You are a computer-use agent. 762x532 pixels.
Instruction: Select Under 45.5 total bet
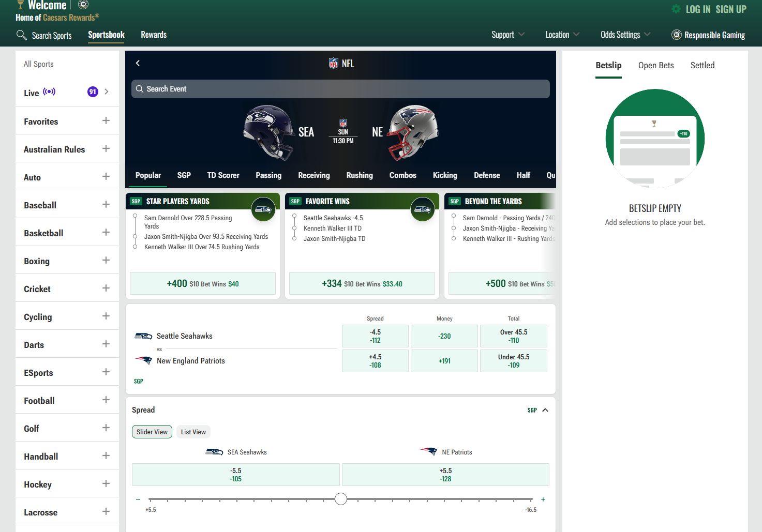click(514, 361)
